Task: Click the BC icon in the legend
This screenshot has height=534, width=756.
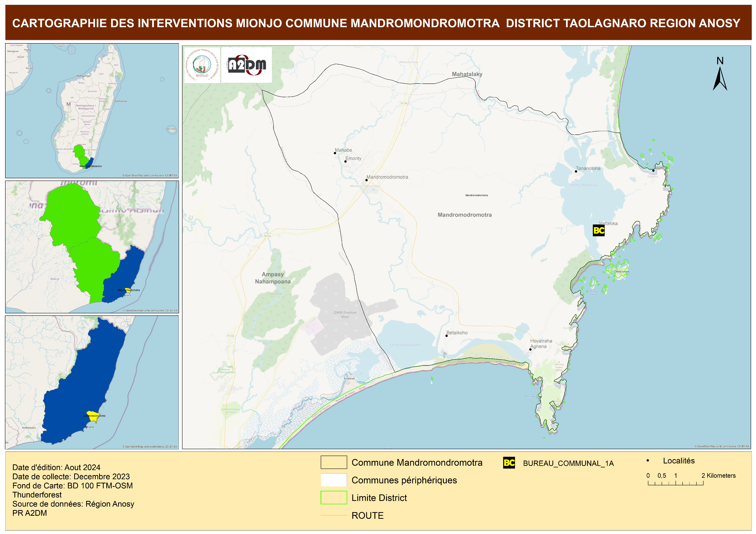Action: [x=509, y=463]
